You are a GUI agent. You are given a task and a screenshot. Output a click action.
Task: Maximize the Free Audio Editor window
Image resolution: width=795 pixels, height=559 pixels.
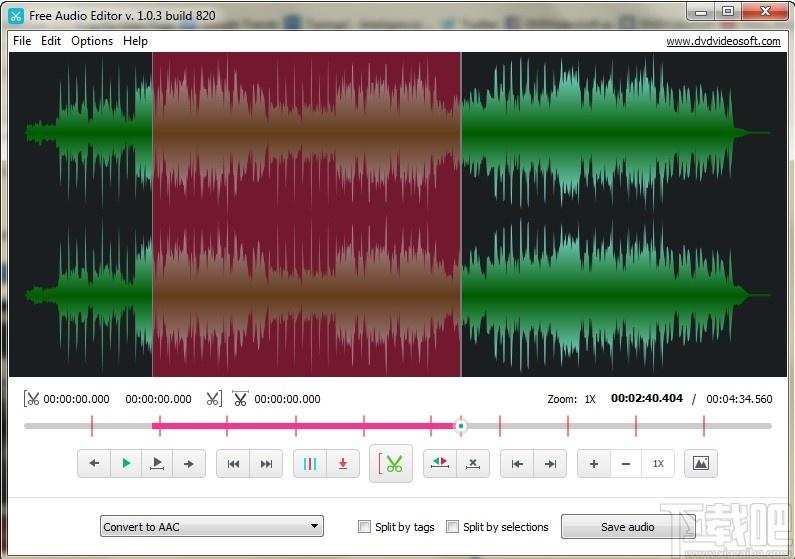(x=728, y=12)
